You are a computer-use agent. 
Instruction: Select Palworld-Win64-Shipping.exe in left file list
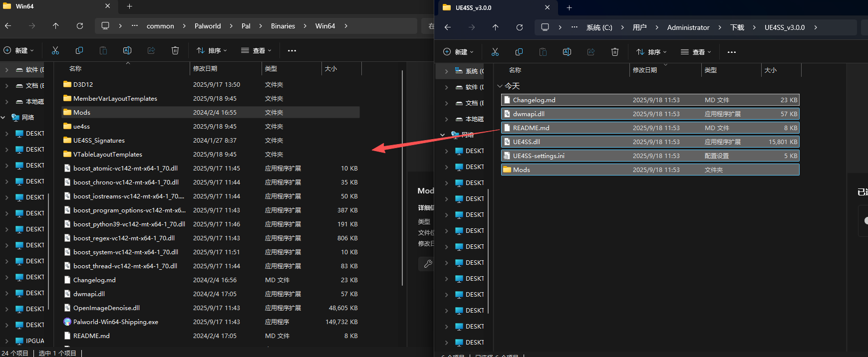click(115, 322)
